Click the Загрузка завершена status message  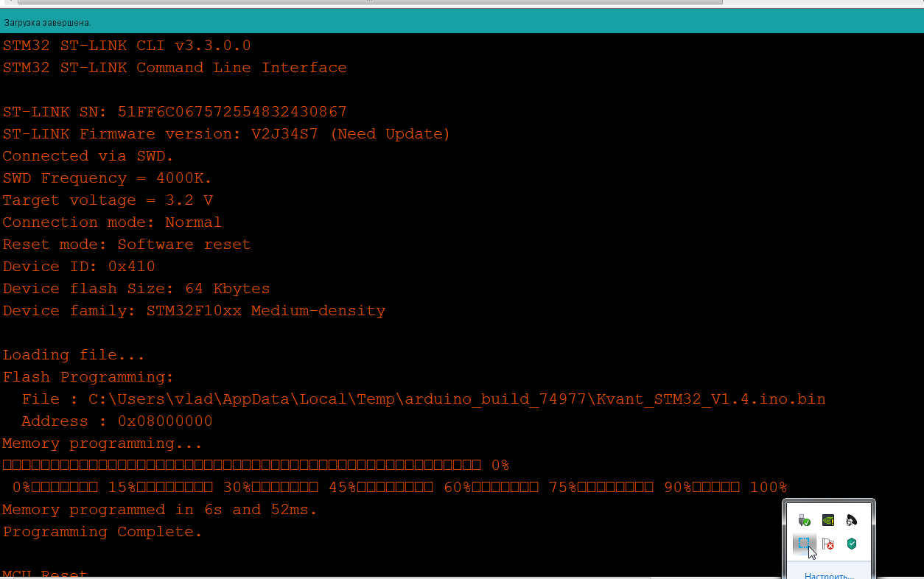(x=48, y=23)
